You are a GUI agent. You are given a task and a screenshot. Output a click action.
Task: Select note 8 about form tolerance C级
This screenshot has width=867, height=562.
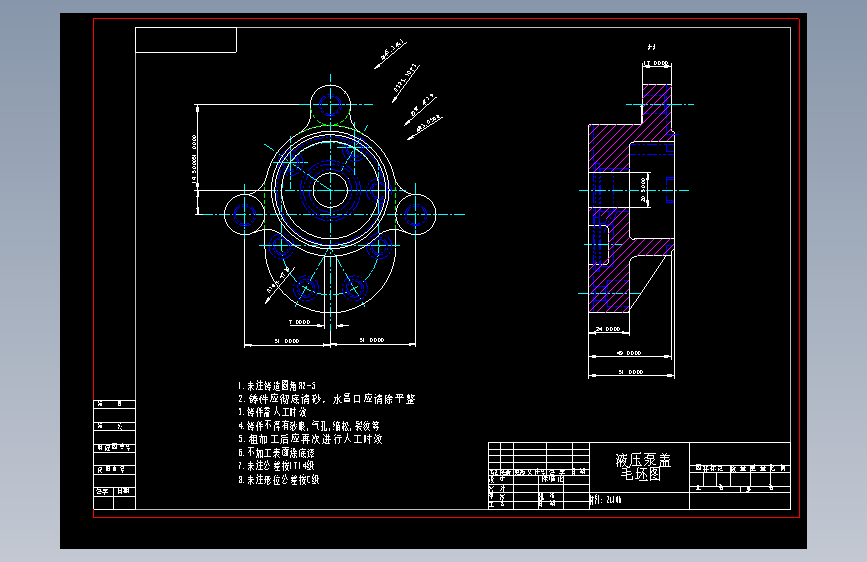coord(279,480)
